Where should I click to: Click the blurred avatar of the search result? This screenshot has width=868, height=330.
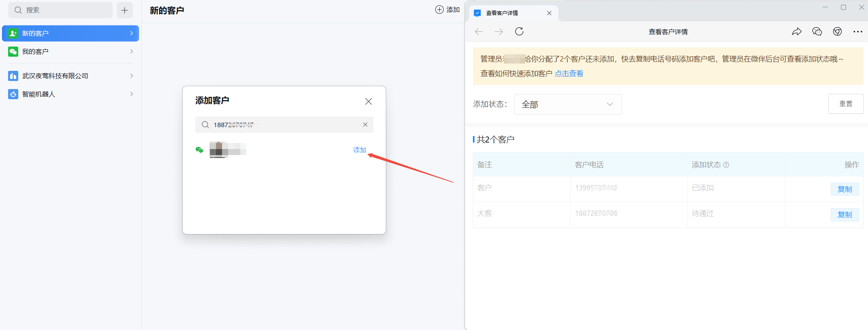point(218,150)
